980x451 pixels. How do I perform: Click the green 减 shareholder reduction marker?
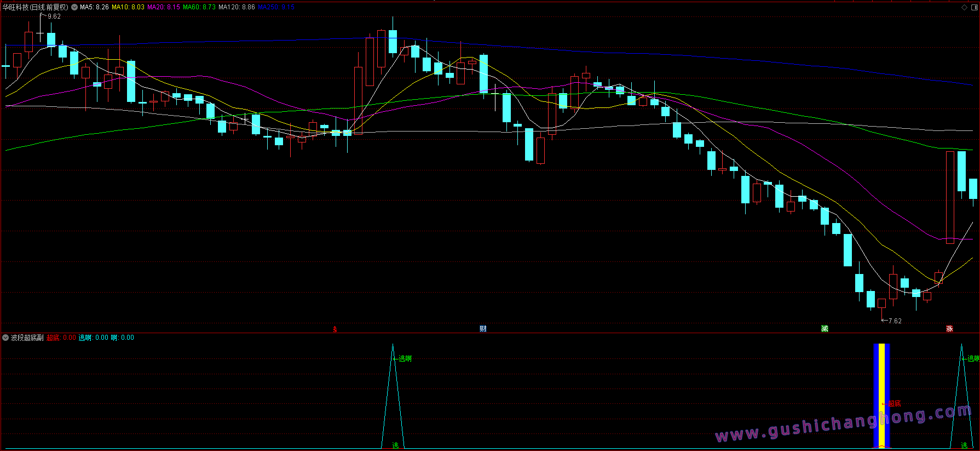825,329
